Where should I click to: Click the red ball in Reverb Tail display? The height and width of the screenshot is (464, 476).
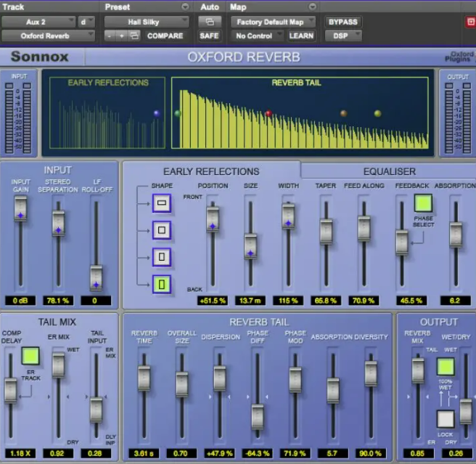(268, 114)
